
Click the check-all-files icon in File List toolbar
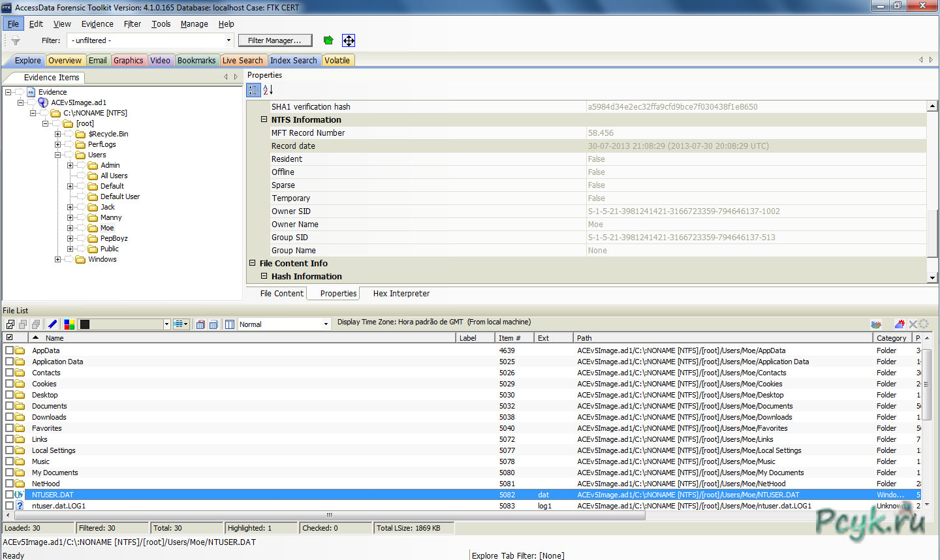coord(10,324)
